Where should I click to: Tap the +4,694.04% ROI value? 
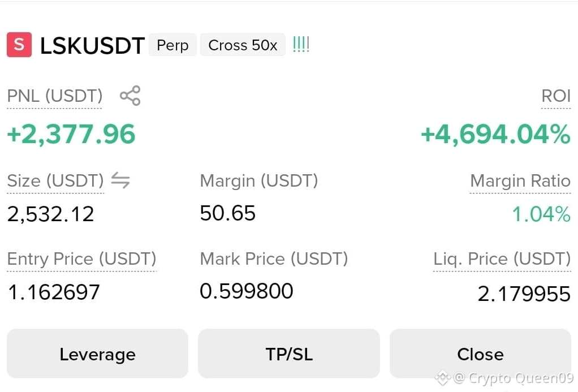(x=496, y=134)
